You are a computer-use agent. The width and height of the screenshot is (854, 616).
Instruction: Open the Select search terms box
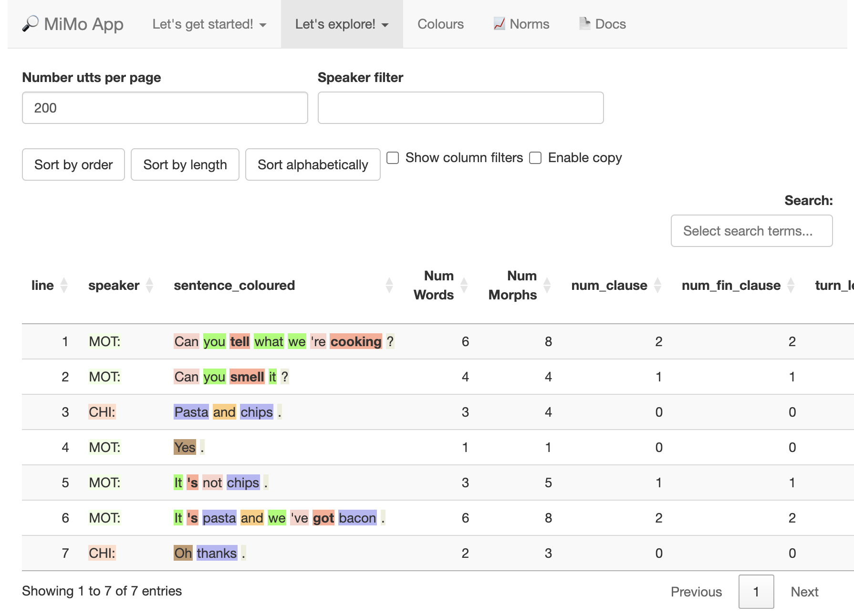tap(751, 231)
